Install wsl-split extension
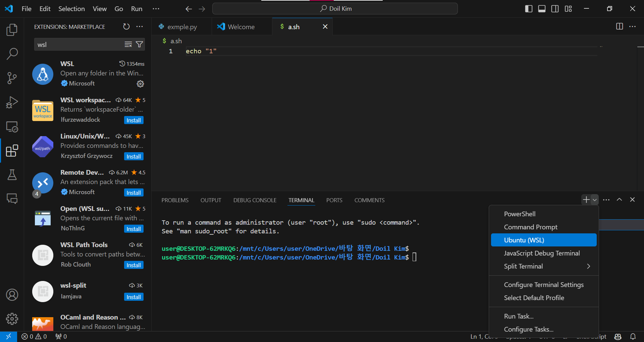 [133, 297]
